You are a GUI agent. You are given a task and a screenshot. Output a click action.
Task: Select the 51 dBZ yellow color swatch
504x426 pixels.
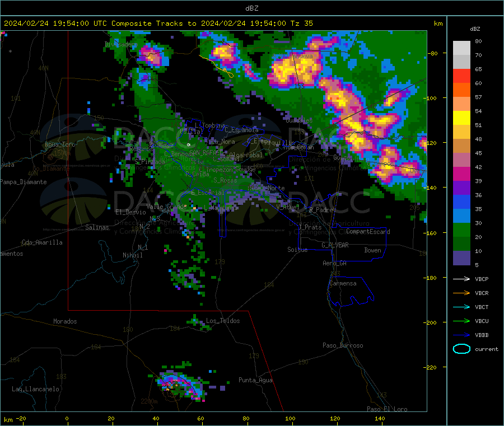[x=461, y=118]
